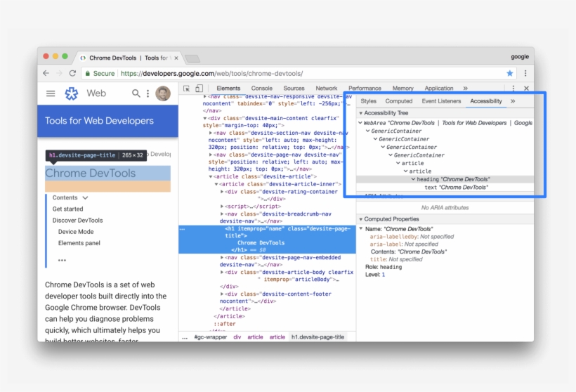This screenshot has height=392, width=576.
Task: Open the Network panel tab
Action: pos(326,89)
